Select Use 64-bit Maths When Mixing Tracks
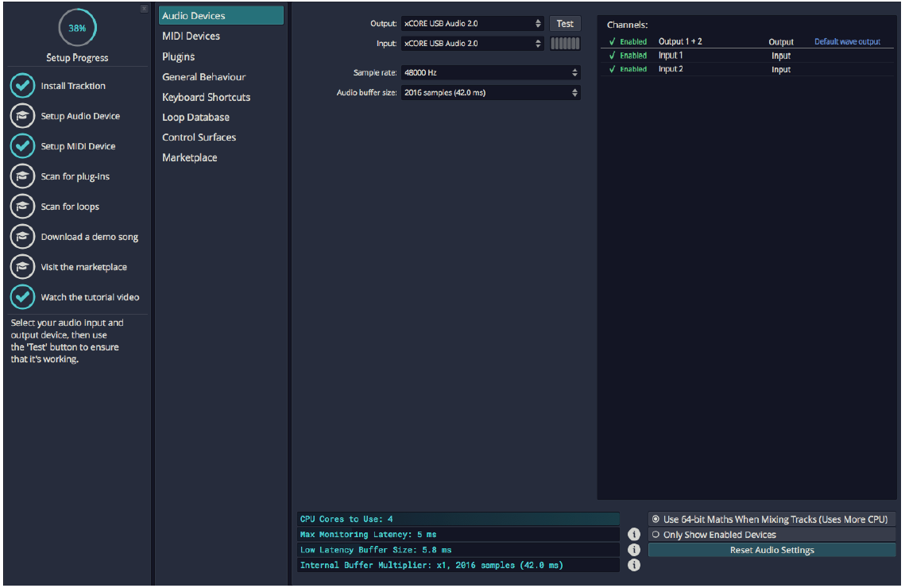 (x=772, y=520)
